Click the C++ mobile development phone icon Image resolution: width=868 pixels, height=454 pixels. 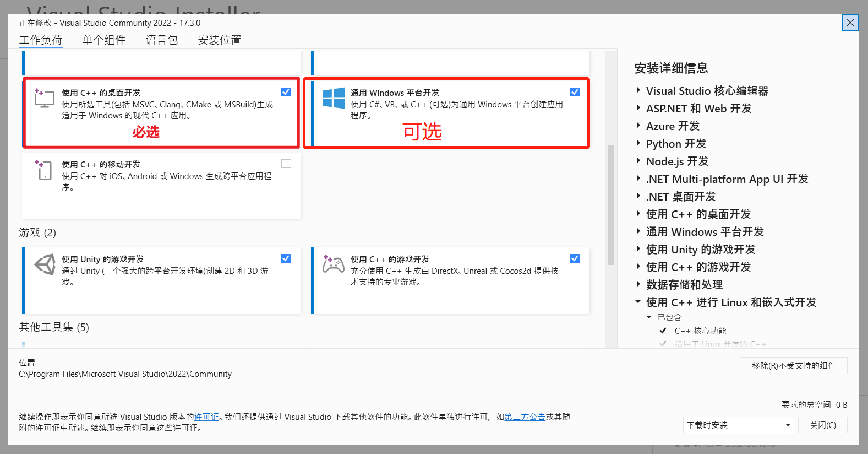43,170
